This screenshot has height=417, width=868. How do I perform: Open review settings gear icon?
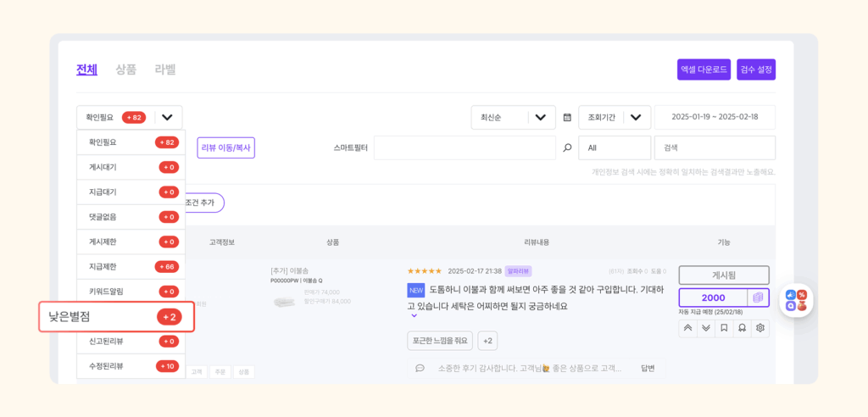tap(760, 328)
